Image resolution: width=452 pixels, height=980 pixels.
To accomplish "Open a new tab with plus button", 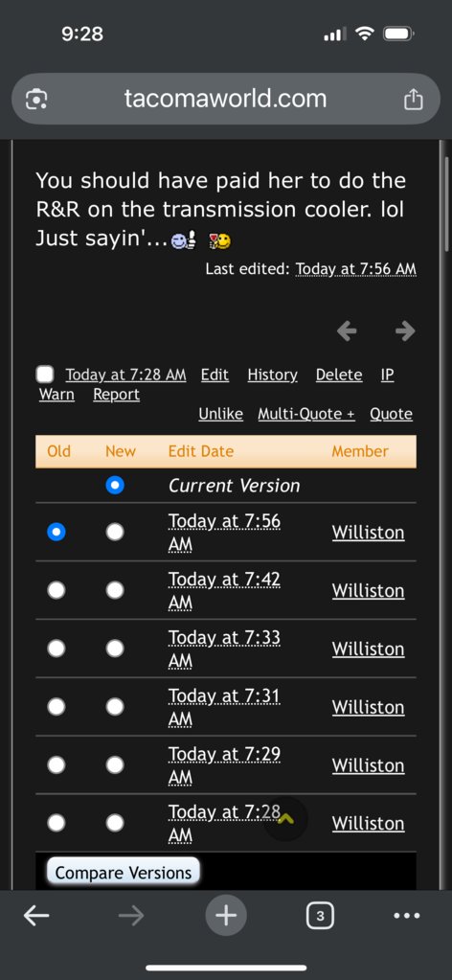I will (x=226, y=916).
